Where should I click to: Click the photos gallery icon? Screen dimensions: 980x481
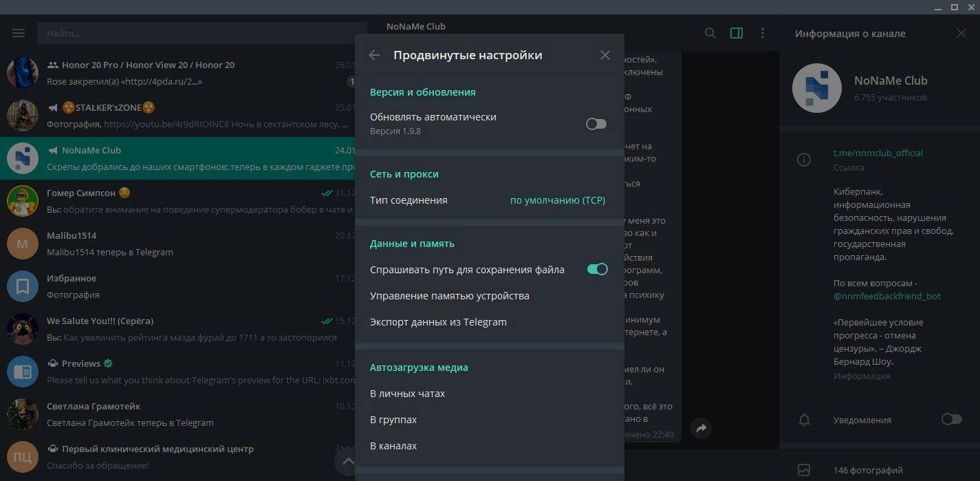click(x=804, y=471)
